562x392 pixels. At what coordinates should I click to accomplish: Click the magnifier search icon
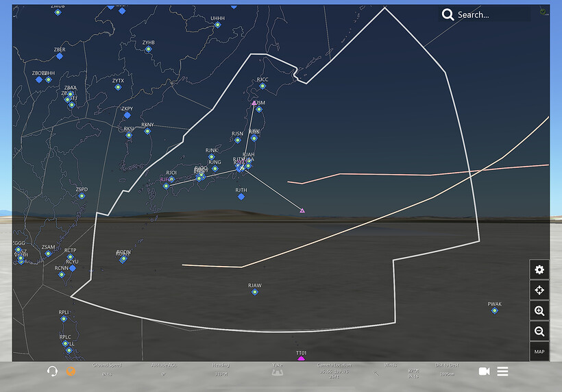point(448,14)
